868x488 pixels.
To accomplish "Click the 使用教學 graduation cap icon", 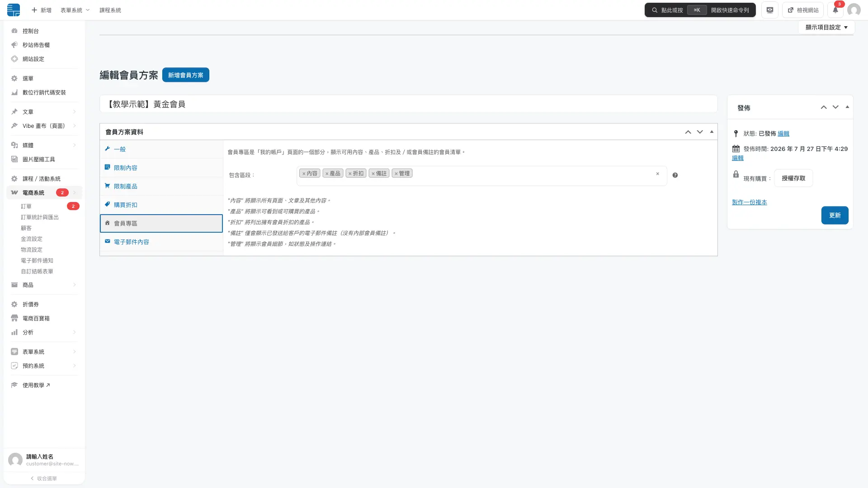I will (14, 385).
